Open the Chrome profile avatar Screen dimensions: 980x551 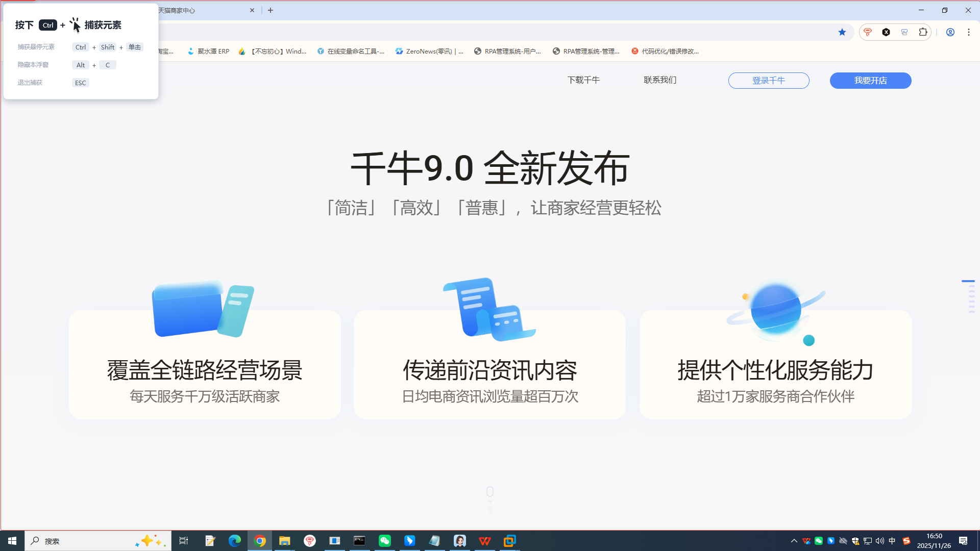pos(950,32)
